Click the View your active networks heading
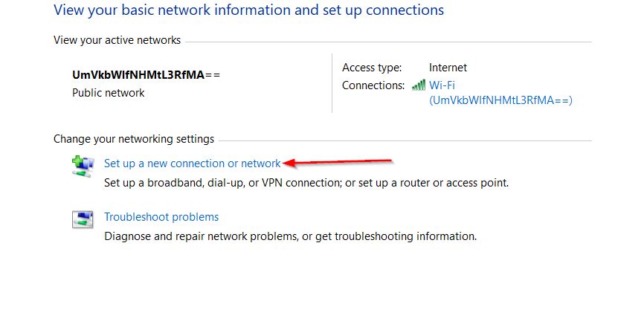The image size is (644, 324). pos(117,40)
